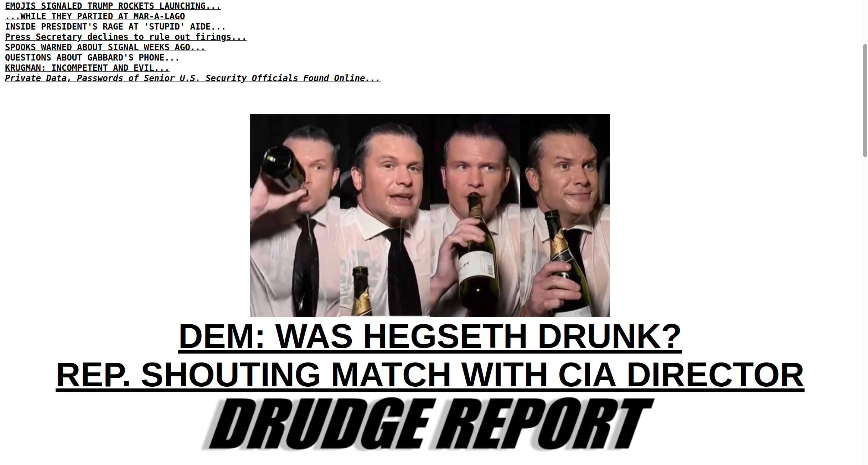The height and width of the screenshot is (465, 868).
Task: Click third photo panel drinking from bottle
Action: click(475, 215)
